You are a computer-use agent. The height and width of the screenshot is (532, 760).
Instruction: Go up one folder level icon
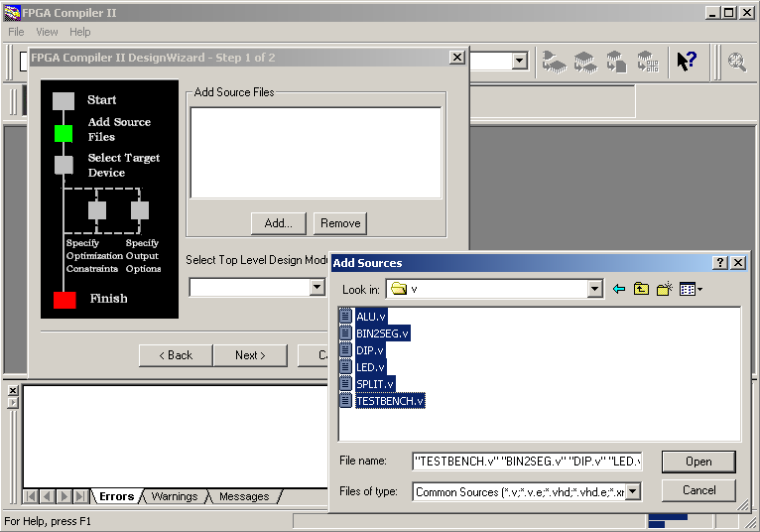(x=641, y=289)
